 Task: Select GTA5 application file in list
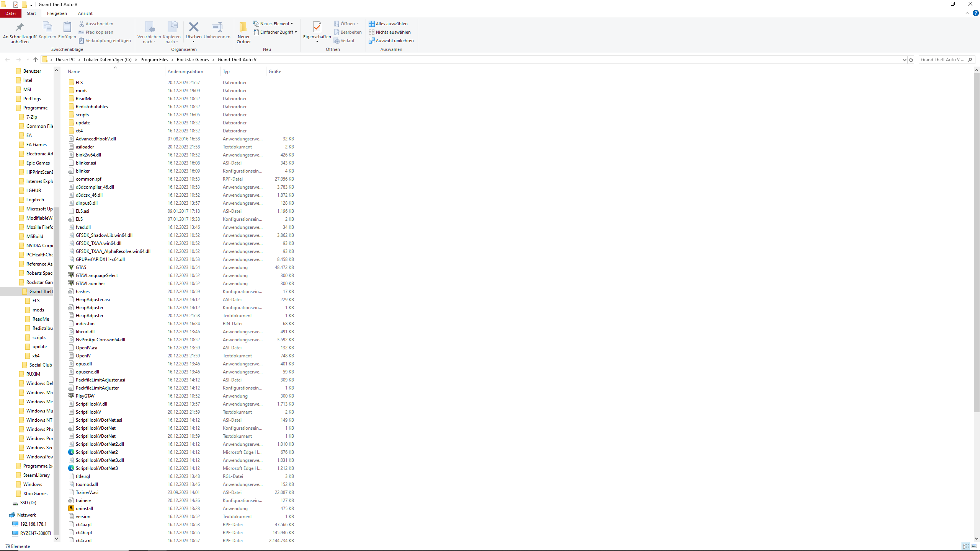coord(81,267)
